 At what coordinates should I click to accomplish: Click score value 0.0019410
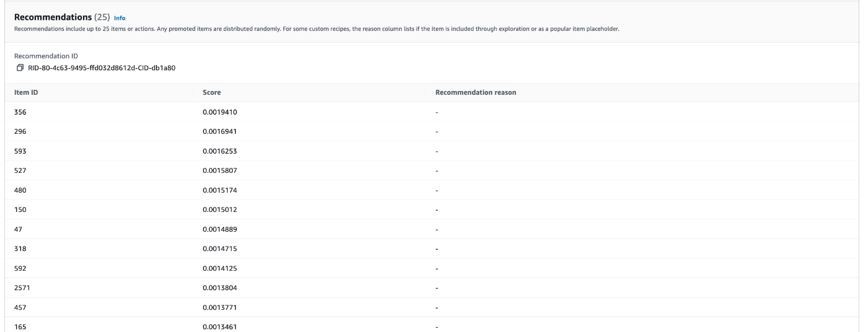point(220,112)
